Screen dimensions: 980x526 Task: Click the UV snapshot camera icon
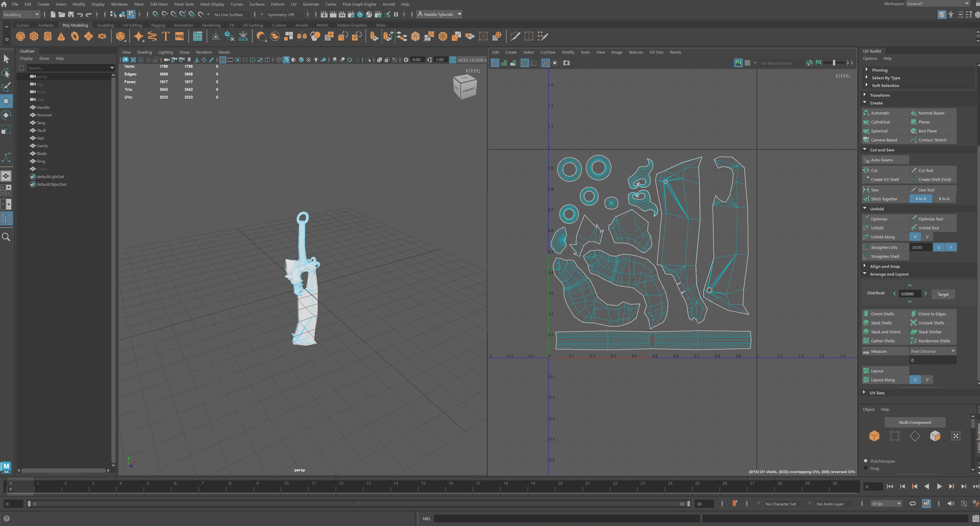point(566,63)
